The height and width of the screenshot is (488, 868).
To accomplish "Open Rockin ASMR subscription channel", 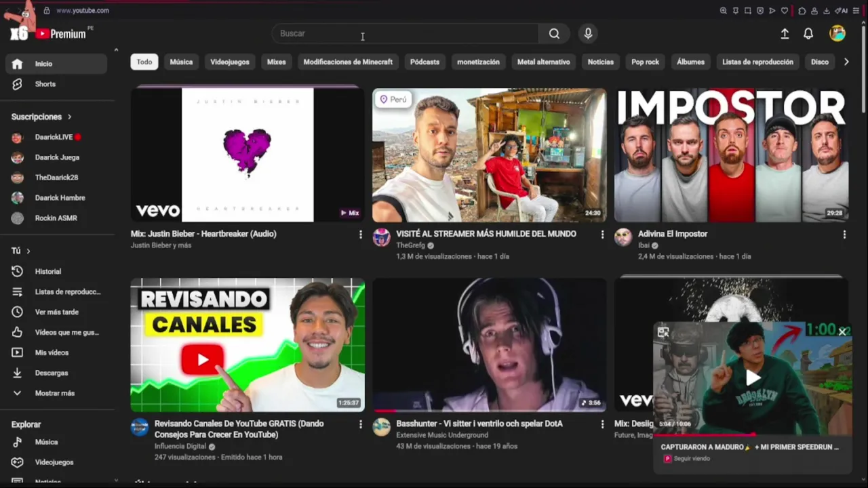I will [56, 218].
